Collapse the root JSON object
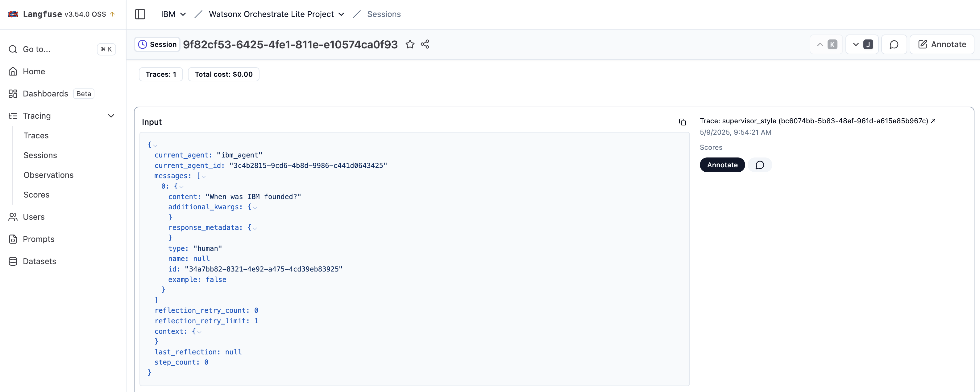This screenshot has width=980, height=392. click(155, 145)
